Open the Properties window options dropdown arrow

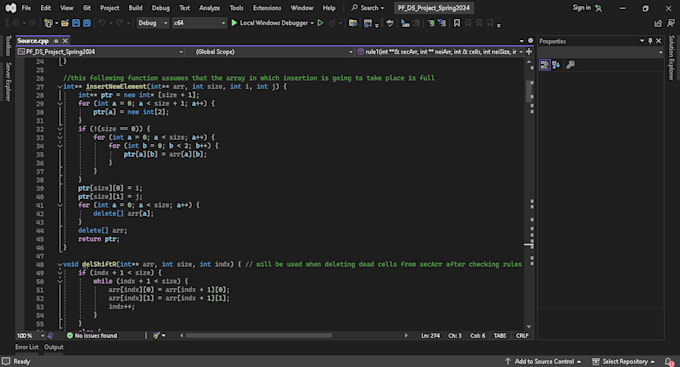(641, 41)
